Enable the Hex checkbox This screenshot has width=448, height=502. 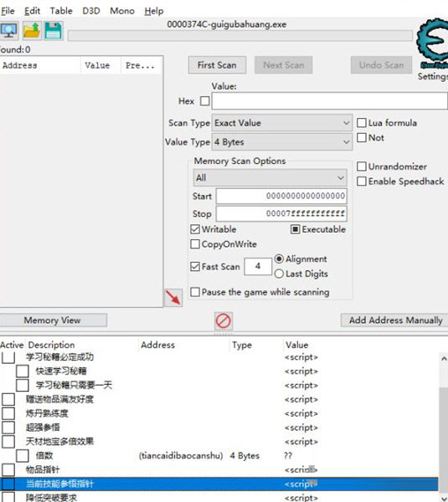[205, 101]
